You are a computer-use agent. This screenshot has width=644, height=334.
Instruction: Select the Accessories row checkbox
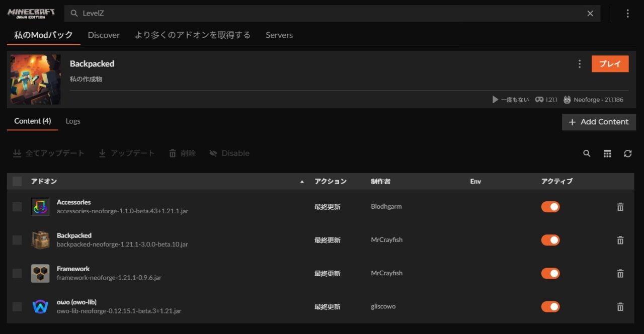click(x=17, y=207)
